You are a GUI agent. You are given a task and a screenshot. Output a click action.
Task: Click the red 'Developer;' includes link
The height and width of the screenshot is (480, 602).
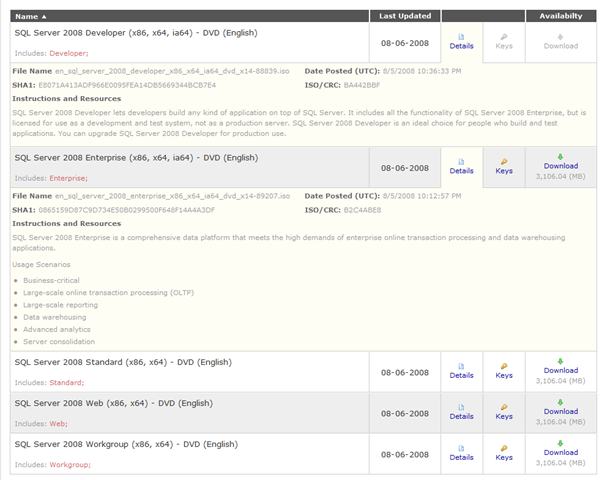pos(69,53)
